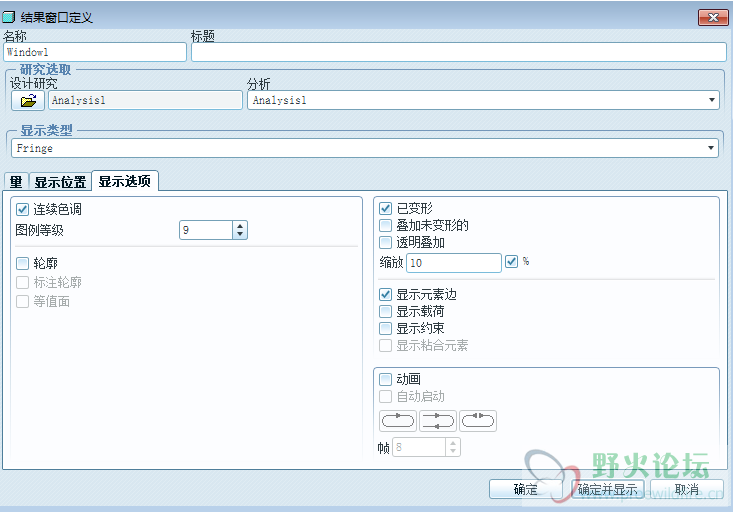Enable the 动画 checkbox
This screenshot has width=733, height=512.
click(385, 379)
